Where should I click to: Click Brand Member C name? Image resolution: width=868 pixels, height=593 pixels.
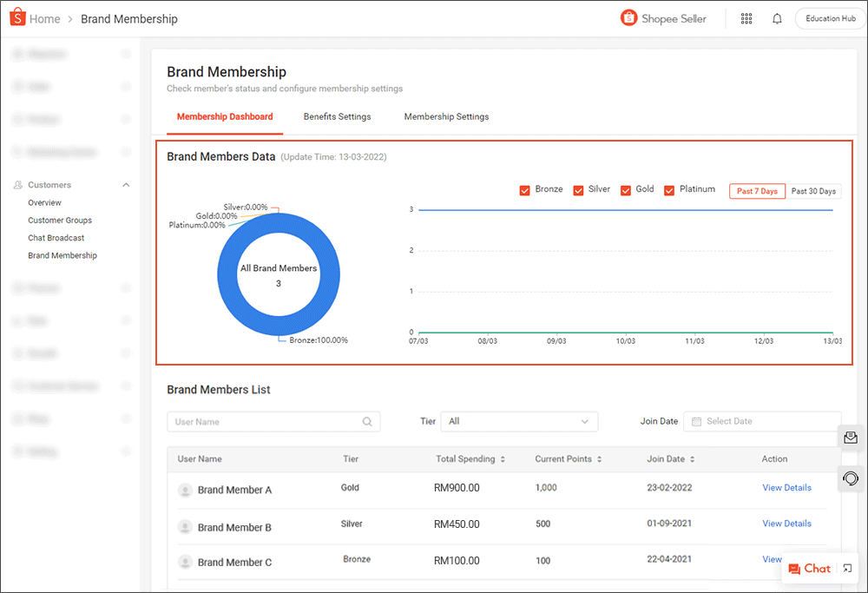click(x=234, y=563)
